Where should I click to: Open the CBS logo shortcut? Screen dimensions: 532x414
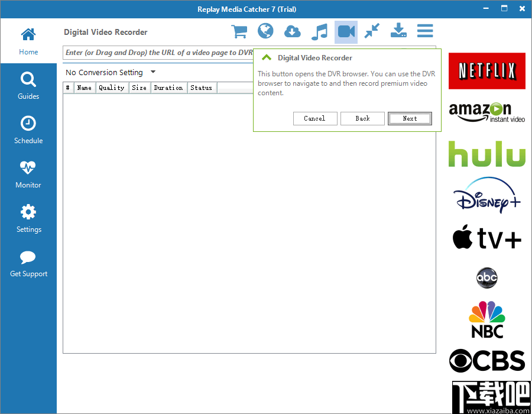click(487, 360)
